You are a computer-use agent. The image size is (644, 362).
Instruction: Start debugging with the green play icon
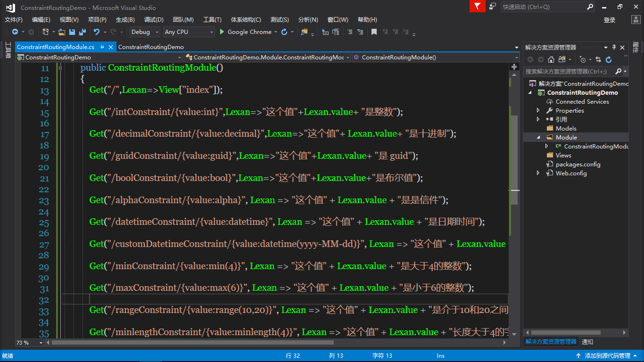point(222,32)
